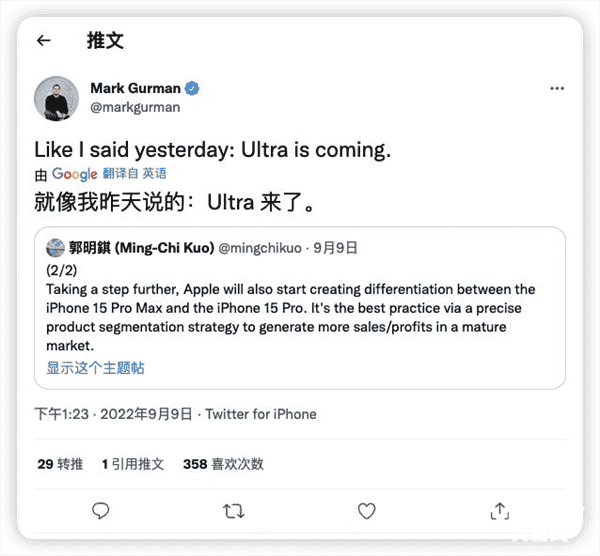Click the Google 翻译自 英语 translation label

pos(101,173)
